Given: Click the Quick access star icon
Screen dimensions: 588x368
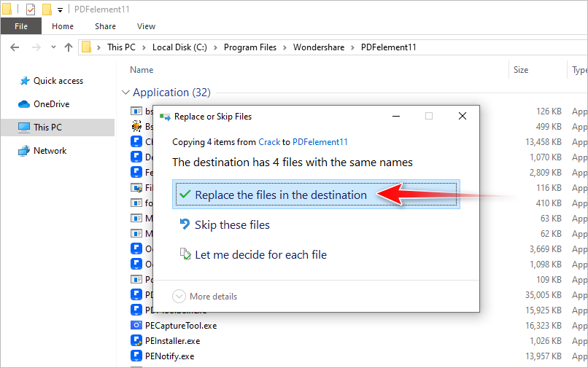Looking at the screenshot, I should [x=24, y=81].
